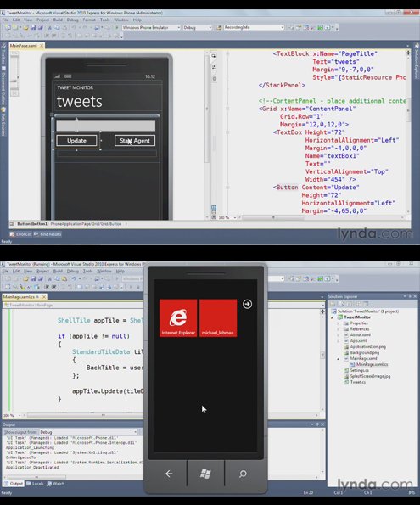Screen dimensions: 420x505
Task: Open Format menu in top Visual Studio window
Action: click(89, 20)
